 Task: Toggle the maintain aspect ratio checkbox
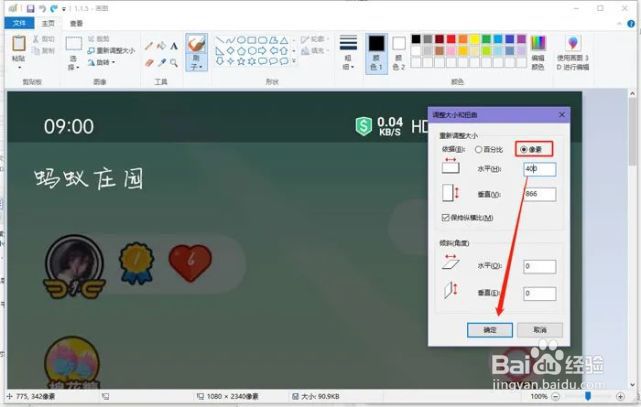[x=445, y=218]
